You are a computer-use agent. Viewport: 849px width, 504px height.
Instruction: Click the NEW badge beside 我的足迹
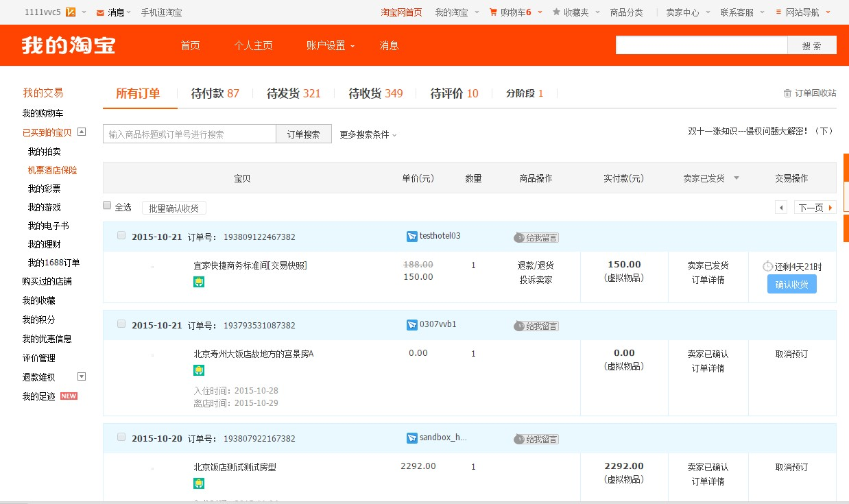point(69,396)
